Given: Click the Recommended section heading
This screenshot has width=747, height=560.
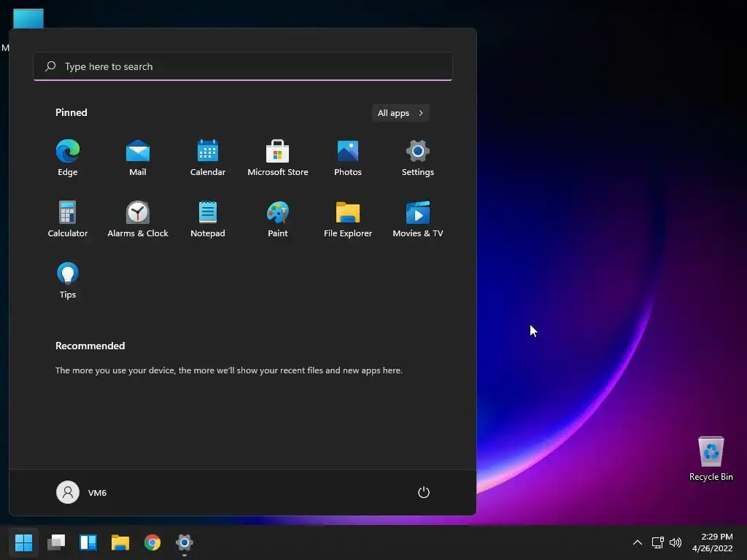Looking at the screenshot, I should coord(90,346).
